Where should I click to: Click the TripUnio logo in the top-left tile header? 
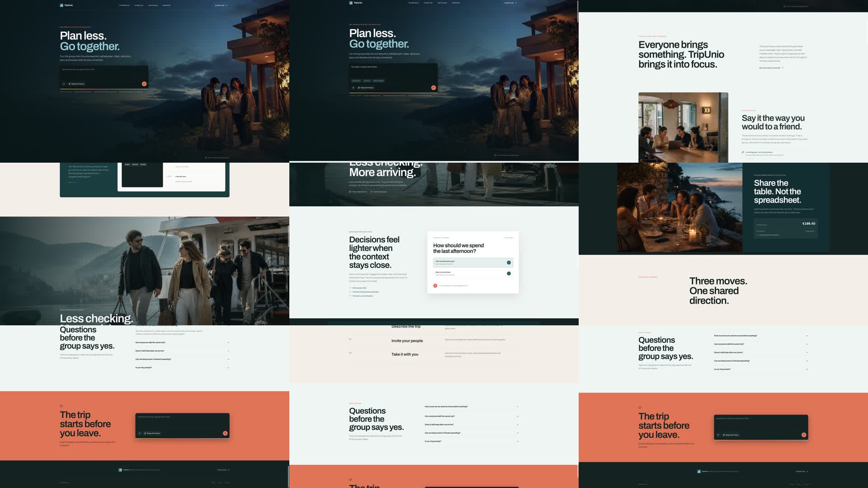[66, 5]
